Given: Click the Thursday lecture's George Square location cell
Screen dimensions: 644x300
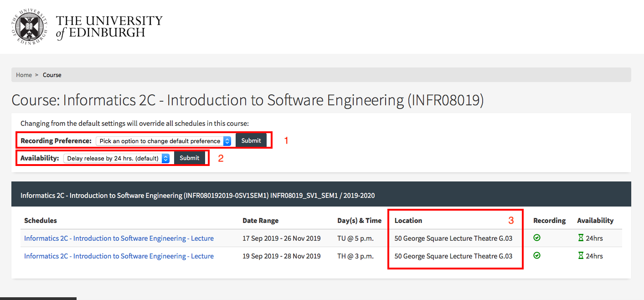Looking at the screenshot, I should coord(453,256).
